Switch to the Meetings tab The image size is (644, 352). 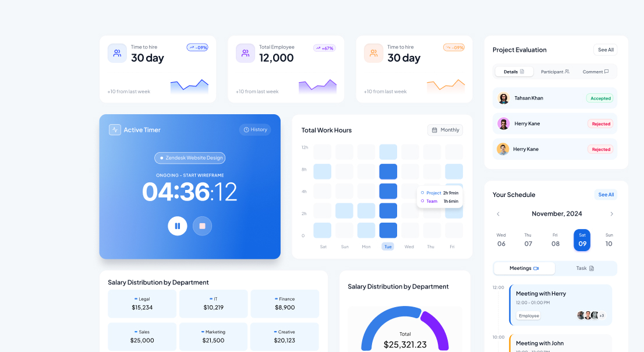point(524,268)
